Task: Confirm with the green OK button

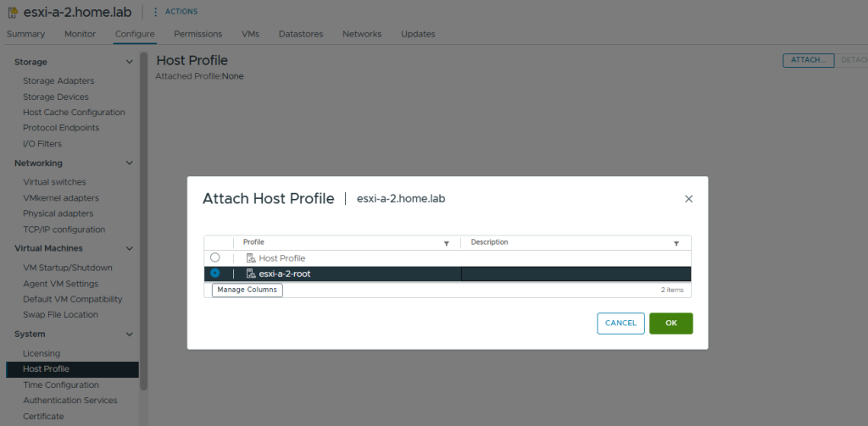Action: [671, 324]
